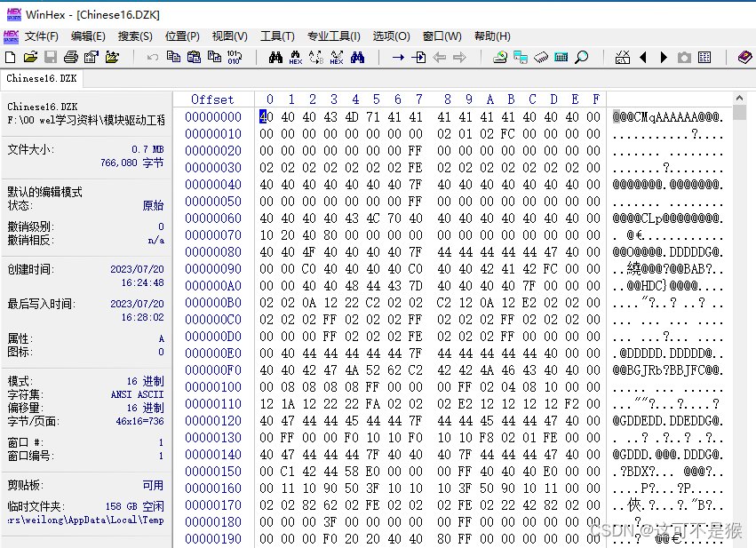The height and width of the screenshot is (548, 756).
Task: Click the camera snapshot icon
Action: tap(684, 58)
